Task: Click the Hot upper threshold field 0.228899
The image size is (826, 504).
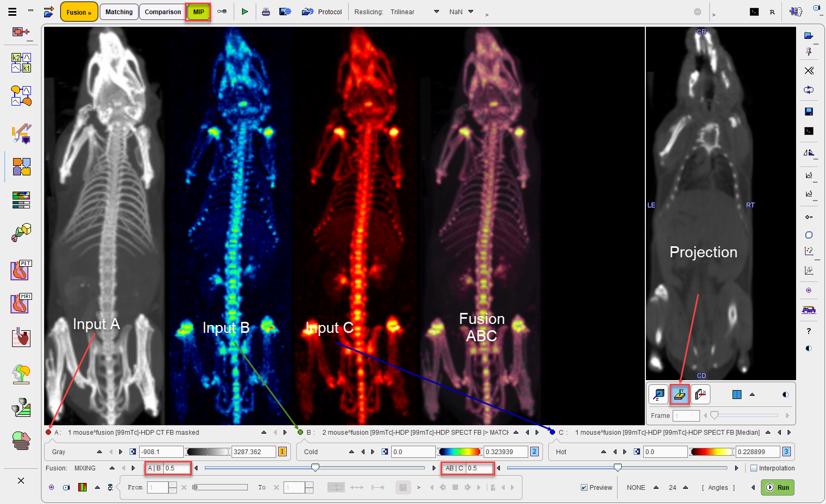Action: pos(758,451)
